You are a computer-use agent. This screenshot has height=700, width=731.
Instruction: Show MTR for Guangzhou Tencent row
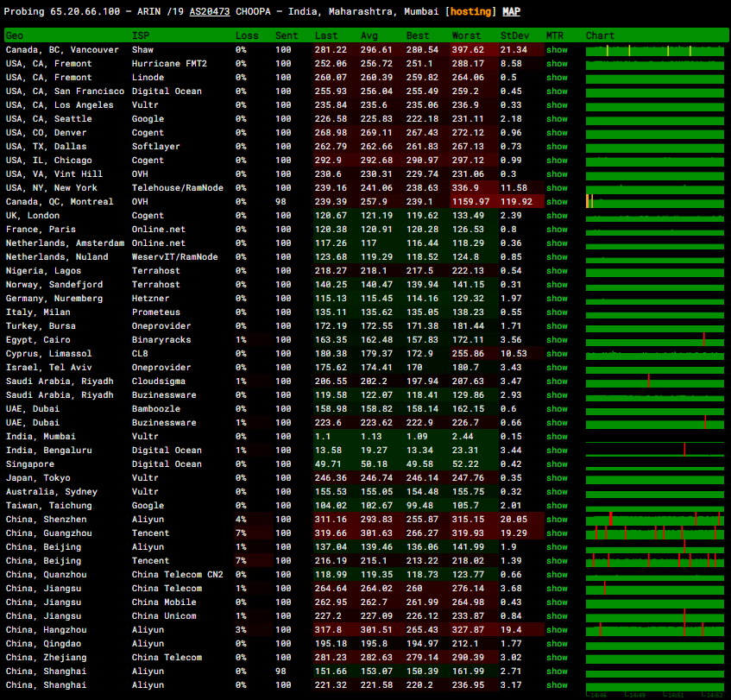[557, 533]
